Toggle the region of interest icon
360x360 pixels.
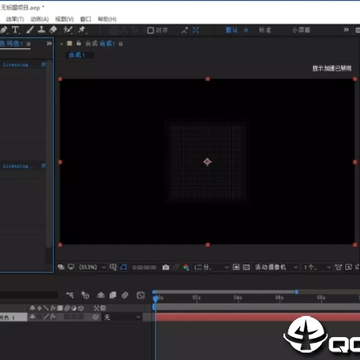[236, 267]
